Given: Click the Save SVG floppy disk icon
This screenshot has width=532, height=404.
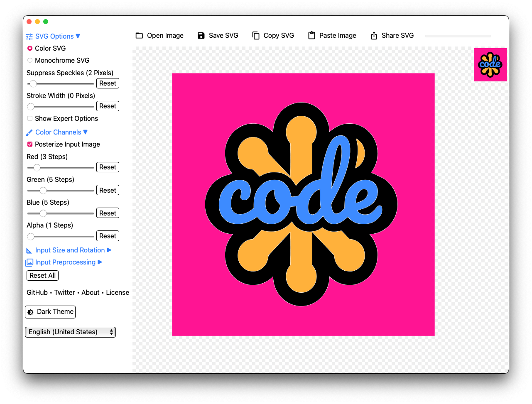Looking at the screenshot, I should [x=201, y=36].
